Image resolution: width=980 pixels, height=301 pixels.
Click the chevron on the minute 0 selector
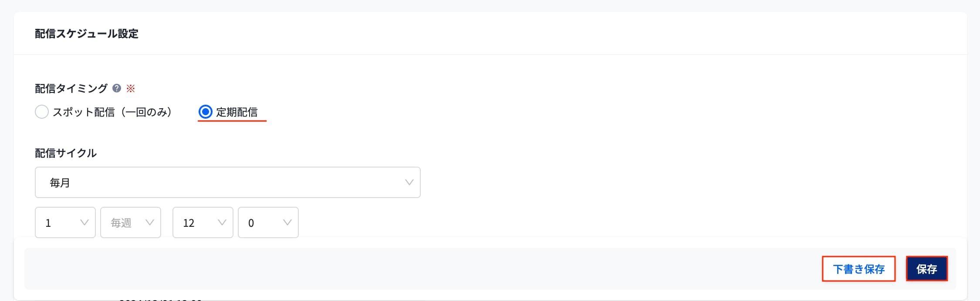[x=287, y=222]
